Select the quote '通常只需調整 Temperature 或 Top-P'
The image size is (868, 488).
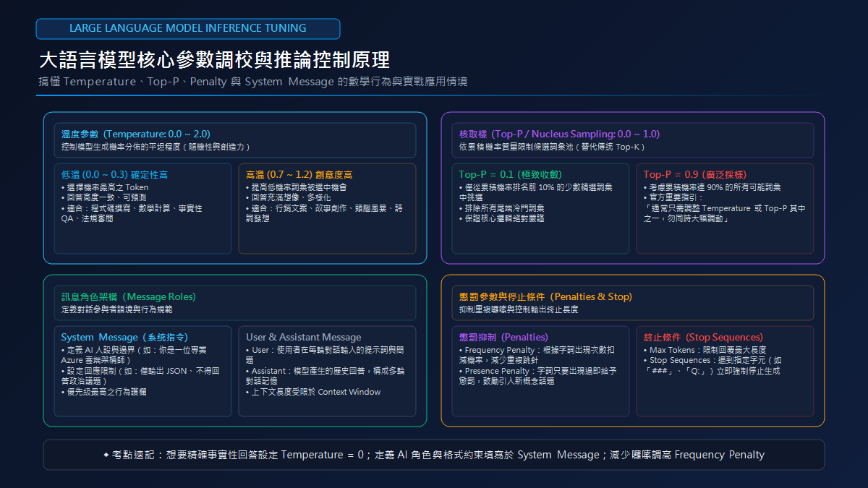725,213
